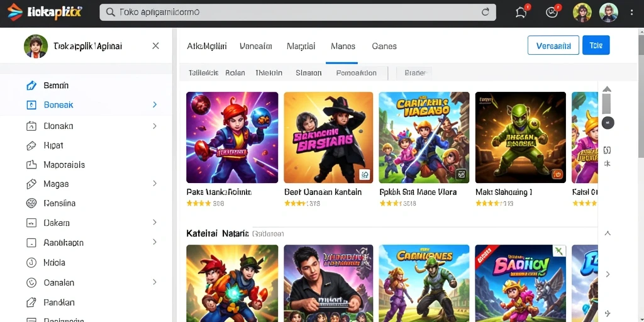644x322 pixels.
Task: Click the blue Tole button
Action: tap(596, 46)
